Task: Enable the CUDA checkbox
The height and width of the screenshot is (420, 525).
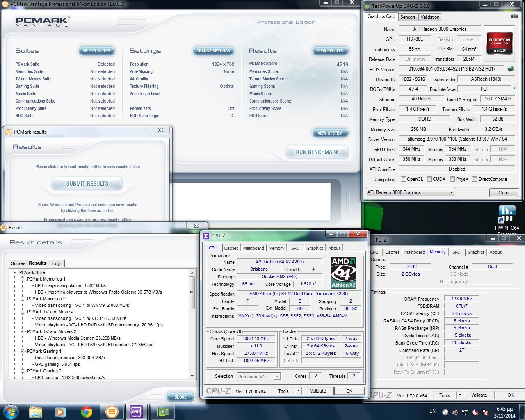Action: tap(429, 179)
